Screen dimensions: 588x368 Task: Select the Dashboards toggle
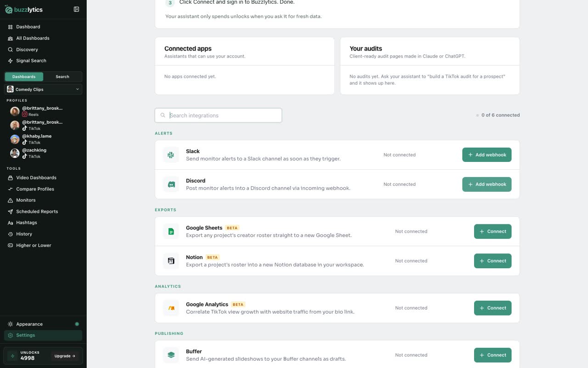click(24, 77)
